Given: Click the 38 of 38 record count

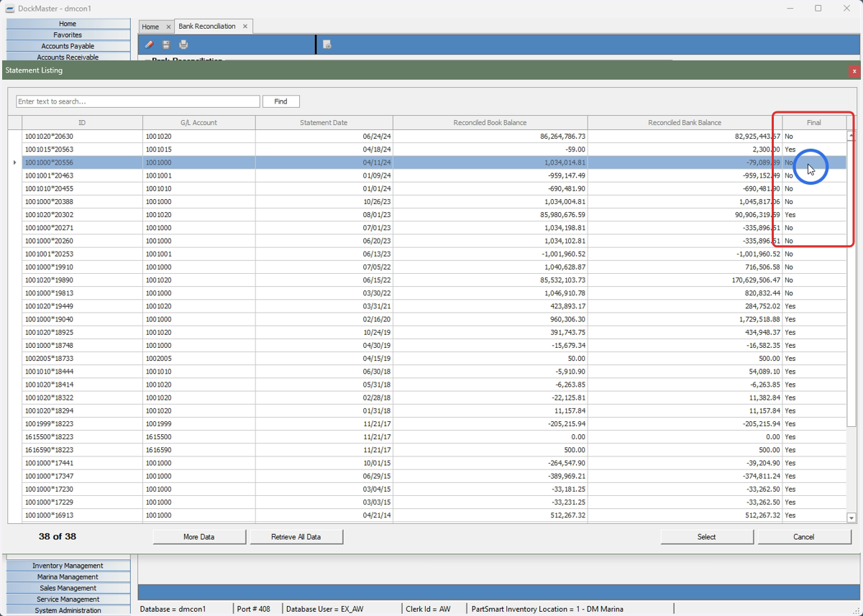Looking at the screenshot, I should tap(58, 537).
